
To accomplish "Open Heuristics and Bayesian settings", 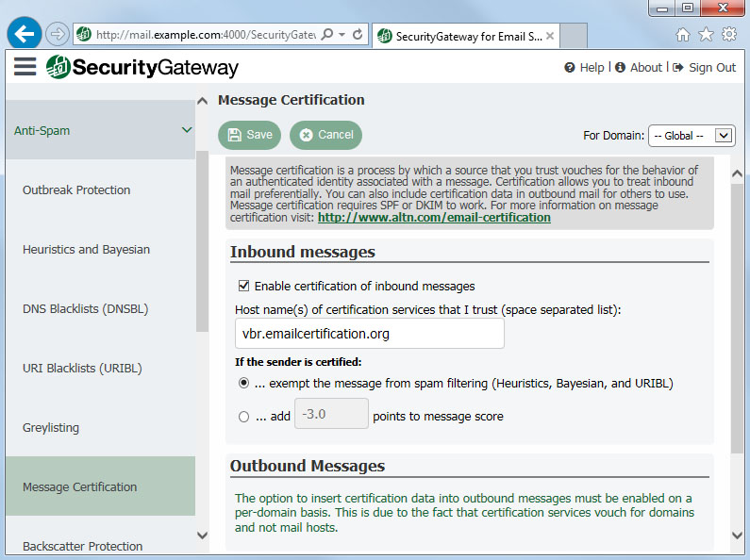I will (86, 250).
